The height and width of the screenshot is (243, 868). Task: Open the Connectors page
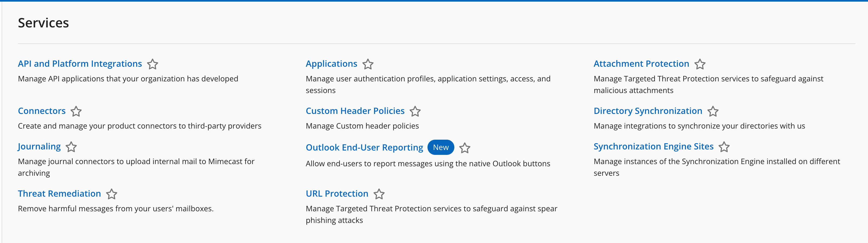(42, 111)
